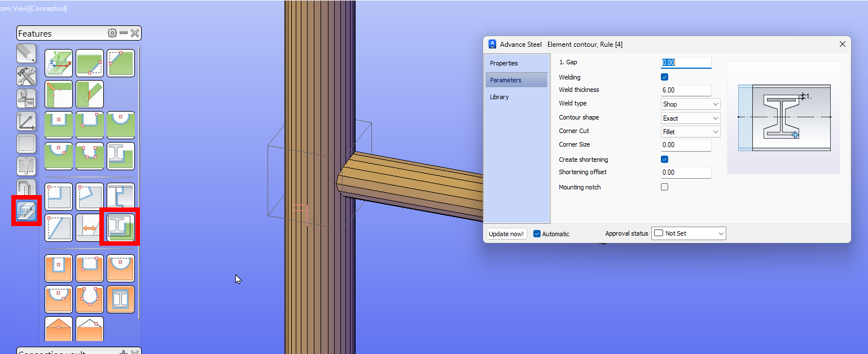868x354 pixels.
Task: Click gray beam diagonal miter cut icon
Action: [x=59, y=228]
